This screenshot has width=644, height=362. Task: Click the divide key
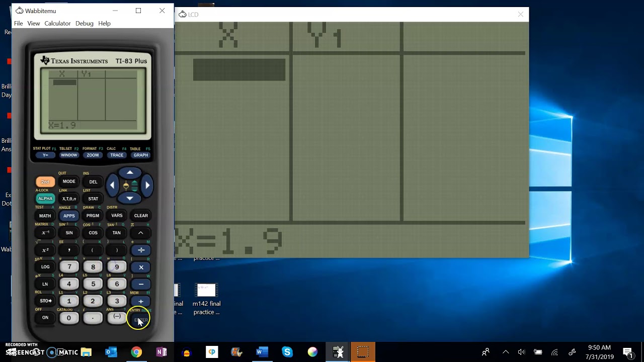141,250
